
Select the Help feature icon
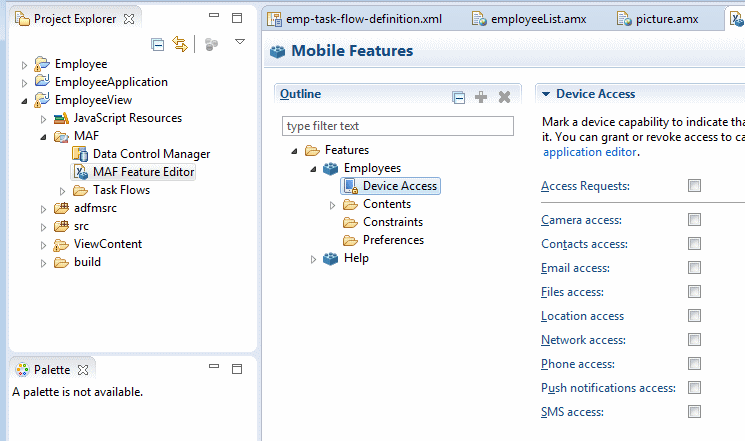(330, 259)
